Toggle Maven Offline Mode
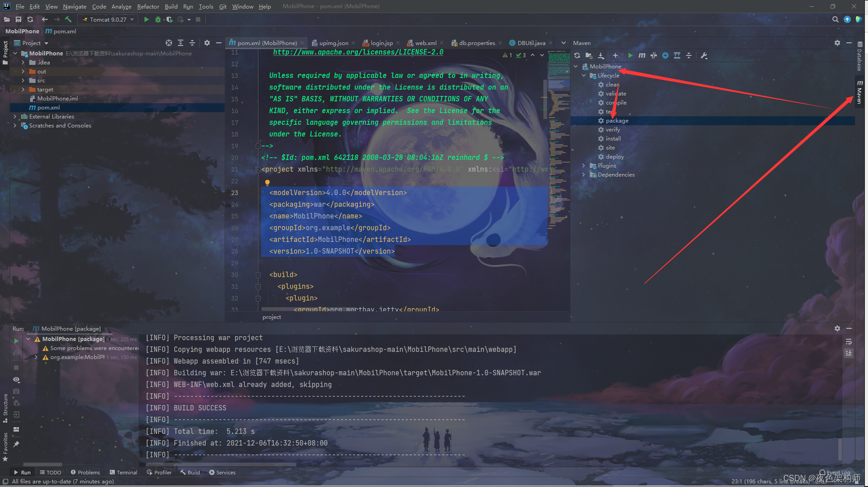Image resolution: width=868 pixels, height=487 pixels. click(654, 55)
